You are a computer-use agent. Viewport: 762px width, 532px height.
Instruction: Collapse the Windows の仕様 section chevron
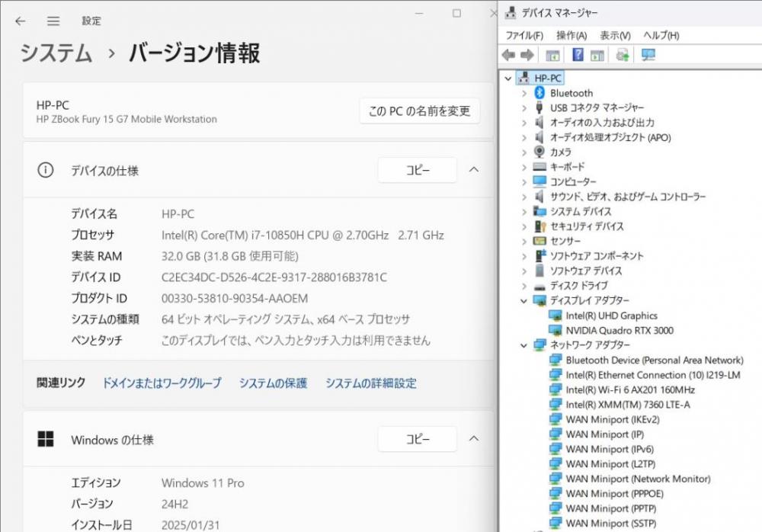[x=474, y=438]
